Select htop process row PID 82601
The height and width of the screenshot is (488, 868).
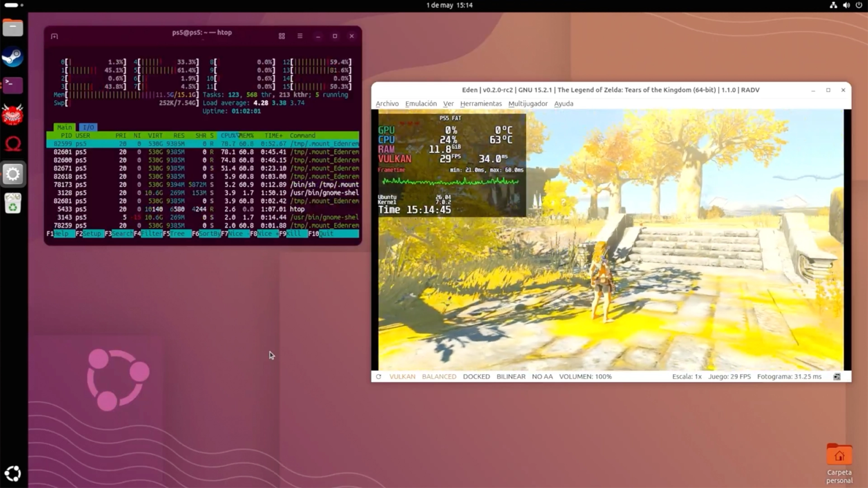[203, 152]
